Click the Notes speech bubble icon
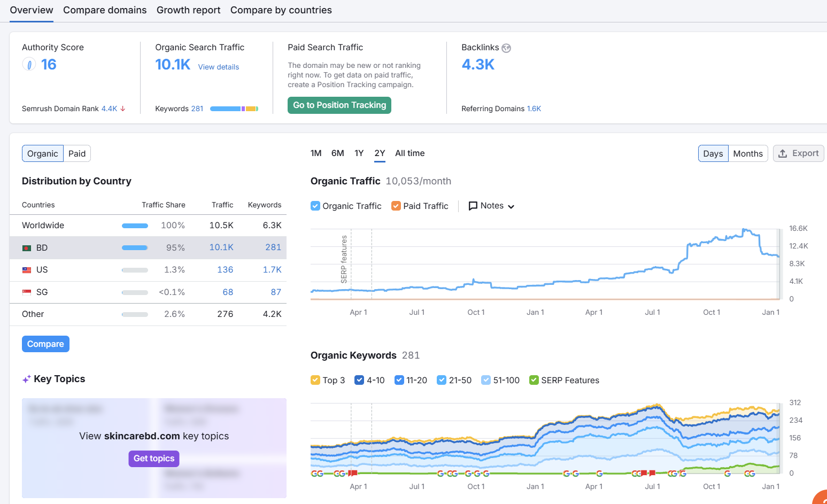827x504 pixels. 473,206
